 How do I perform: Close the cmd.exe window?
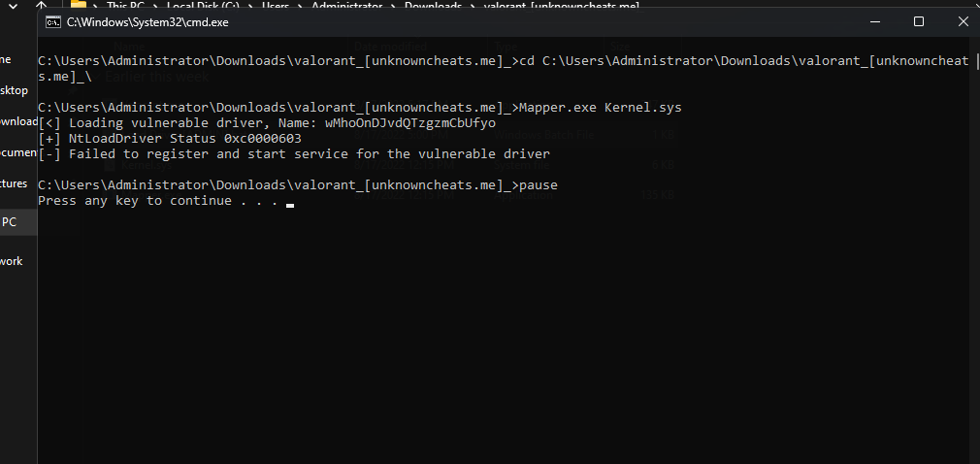(x=964, y=22)
